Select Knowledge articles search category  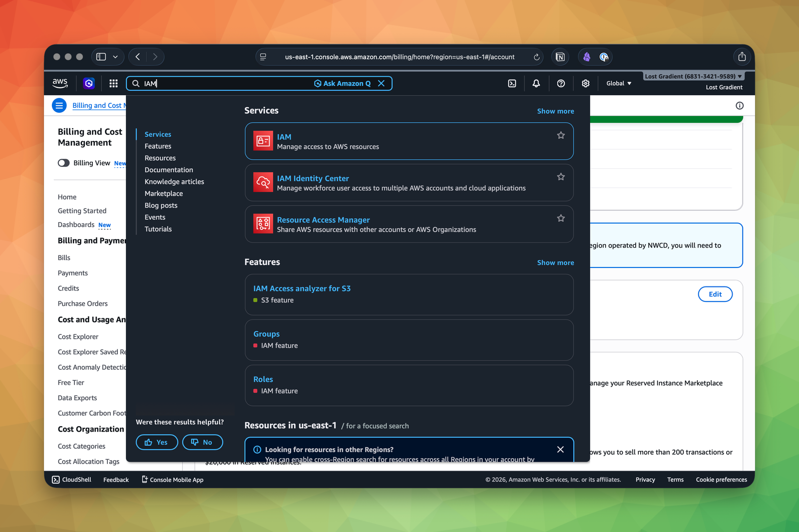point(174,182)
